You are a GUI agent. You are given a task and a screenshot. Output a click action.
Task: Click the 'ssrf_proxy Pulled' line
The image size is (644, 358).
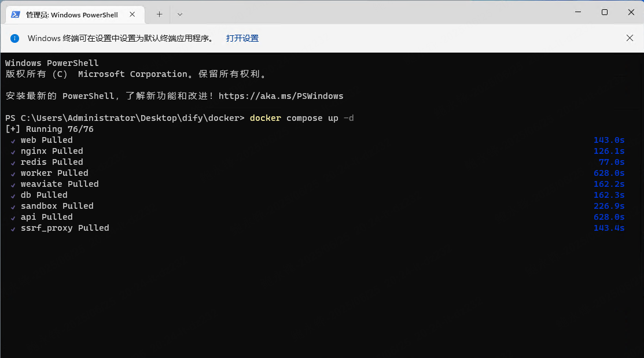pyautogui.click(x=65, y=228)
